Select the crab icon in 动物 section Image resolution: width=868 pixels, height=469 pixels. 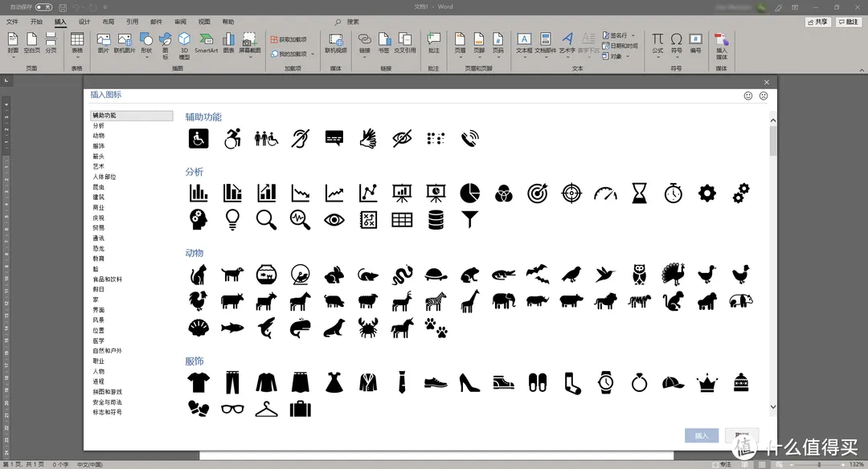pos(368,328)
